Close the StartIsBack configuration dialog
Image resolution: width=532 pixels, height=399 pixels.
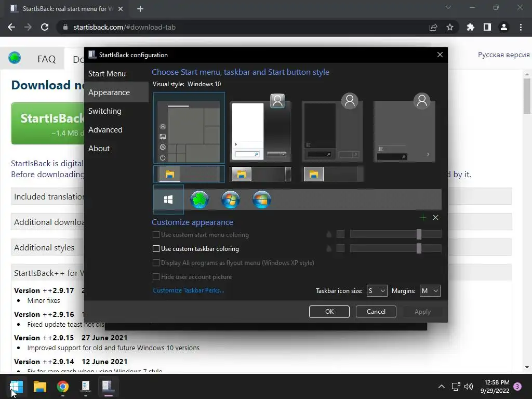(440, 55)
